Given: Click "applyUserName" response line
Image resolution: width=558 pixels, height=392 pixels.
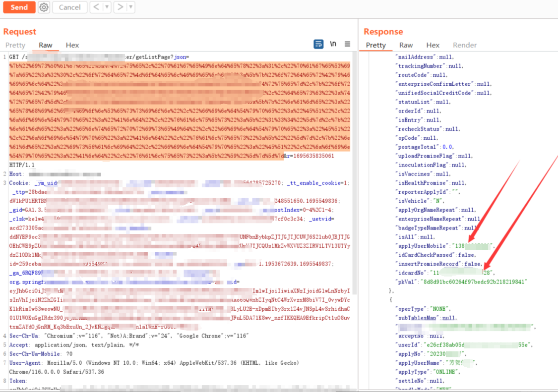Looking at the screenshot, I should coord(436,363).
